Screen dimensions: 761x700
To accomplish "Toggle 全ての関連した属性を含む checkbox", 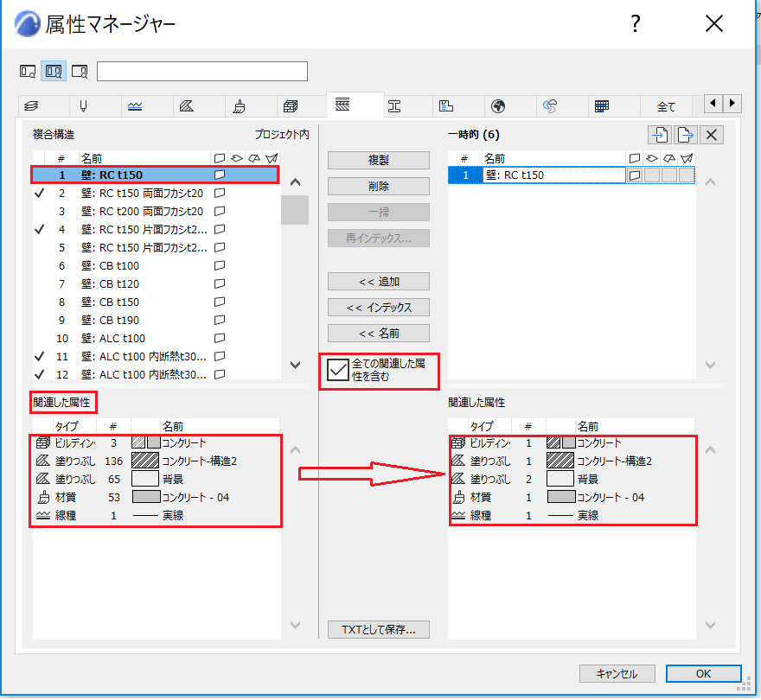I will [x=338, y=370].
